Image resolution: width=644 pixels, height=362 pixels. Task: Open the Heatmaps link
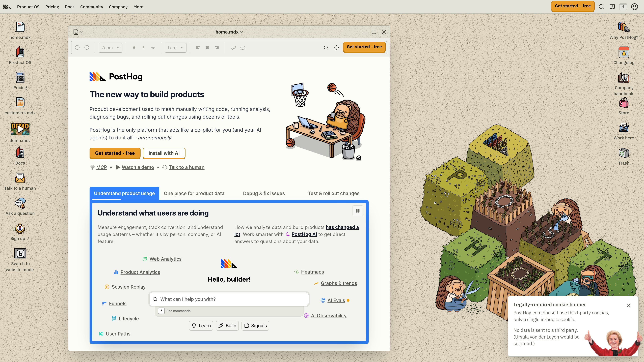click(312, 272)
